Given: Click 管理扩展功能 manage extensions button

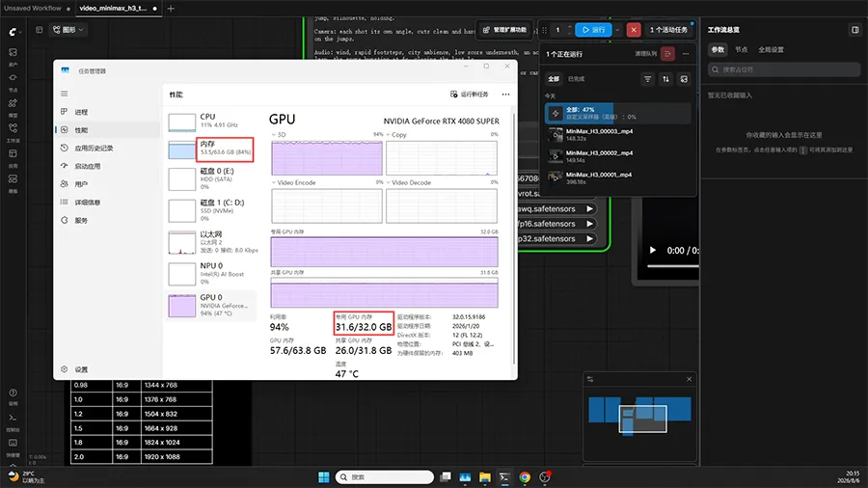Looking at the screenshot, I should tap(504, 30).
